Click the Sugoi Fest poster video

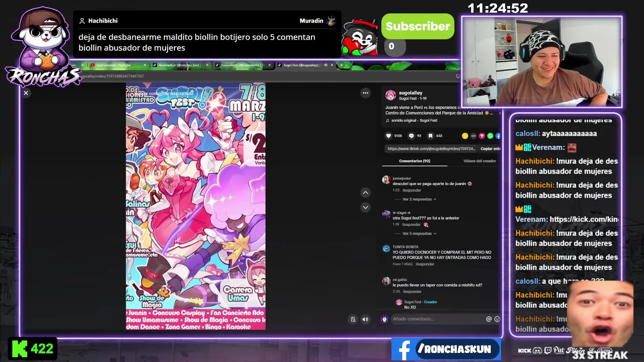(x=196, y=207)
